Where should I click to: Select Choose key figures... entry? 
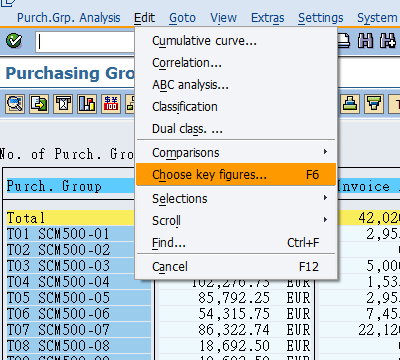click(236, 175)
